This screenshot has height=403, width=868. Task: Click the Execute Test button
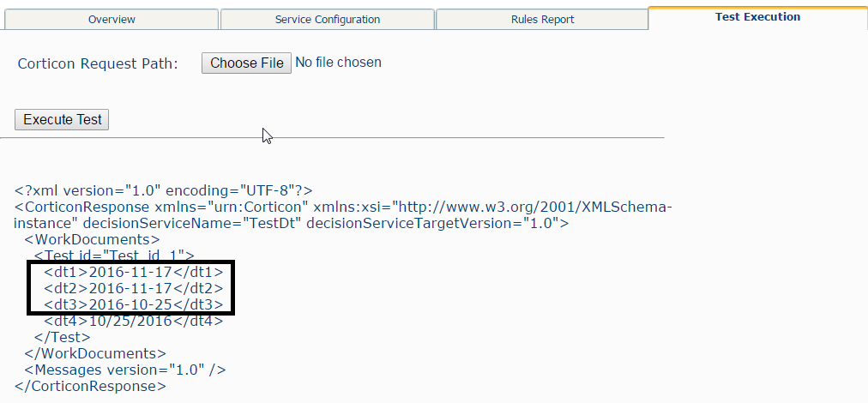point(62,119)
